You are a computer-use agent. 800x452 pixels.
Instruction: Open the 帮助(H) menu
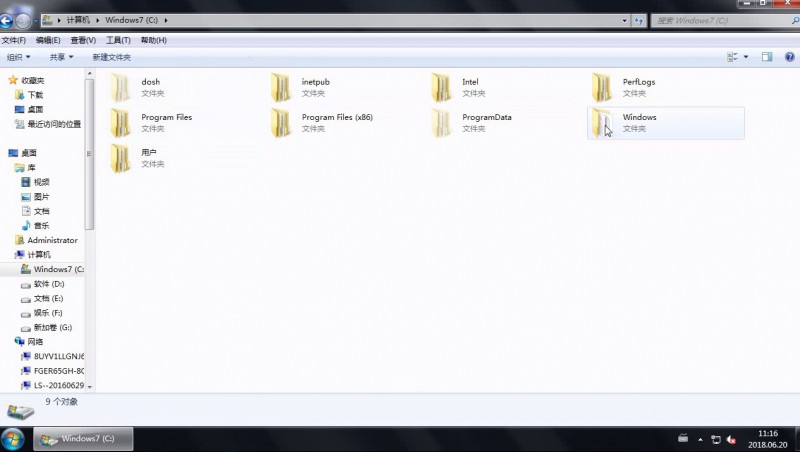[154, 40]
